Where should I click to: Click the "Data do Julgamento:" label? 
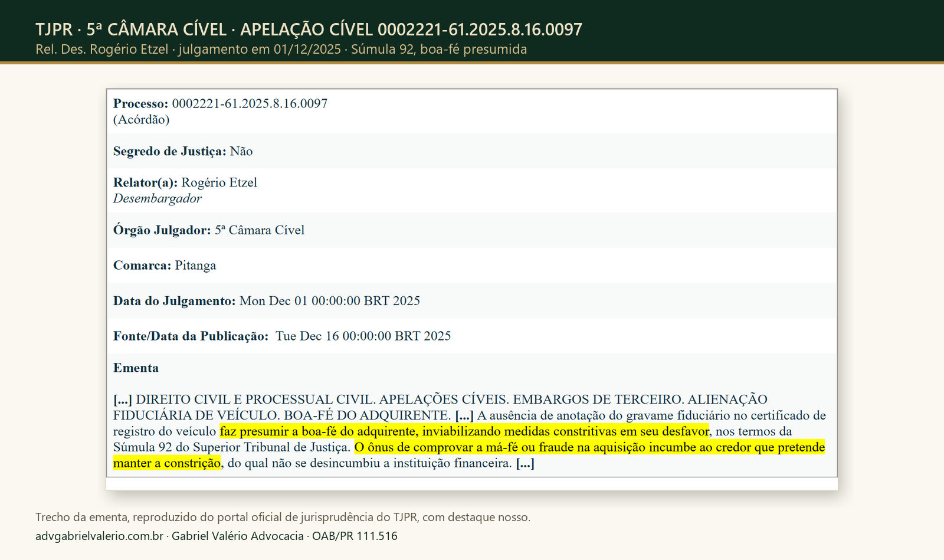pyautogui.click(x=174, y=301)
